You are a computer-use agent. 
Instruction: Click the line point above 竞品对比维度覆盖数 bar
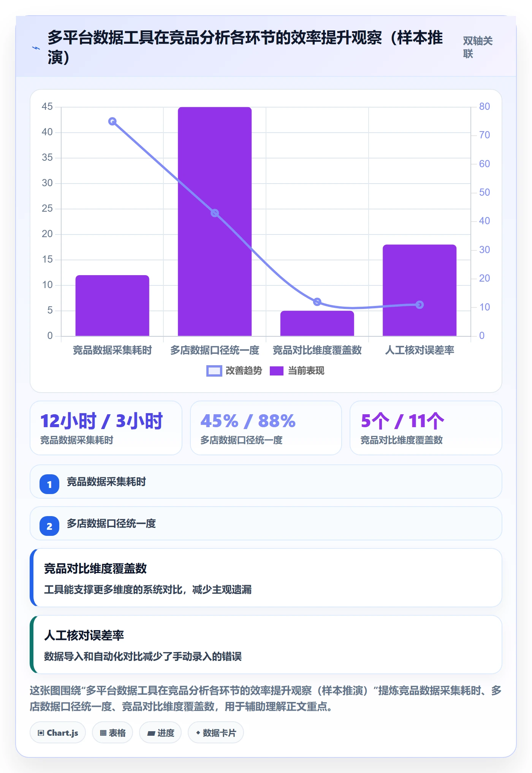(317, 302)
